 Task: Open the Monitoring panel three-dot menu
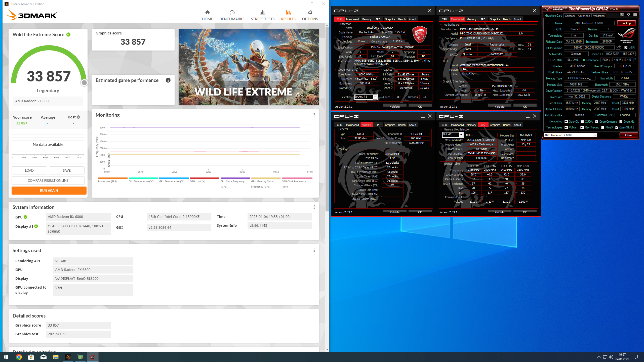314,115
